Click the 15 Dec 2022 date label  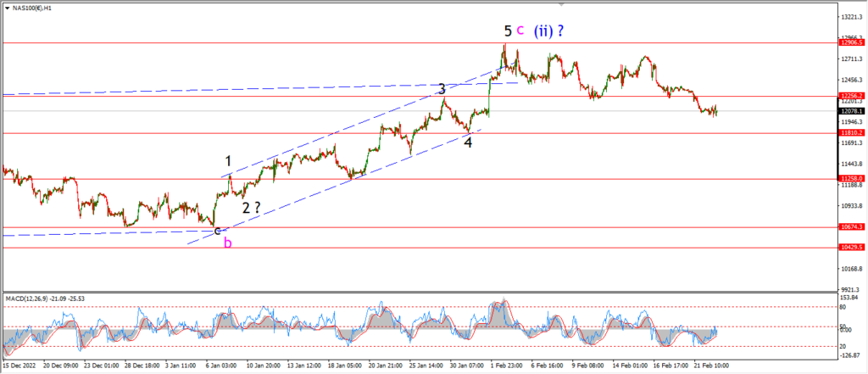pos(19,366)
